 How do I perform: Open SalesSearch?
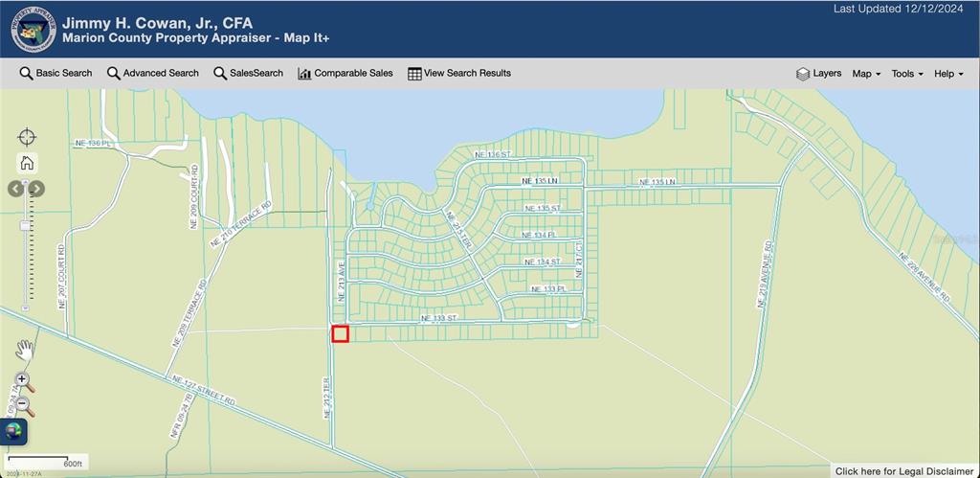pos(248,74)
